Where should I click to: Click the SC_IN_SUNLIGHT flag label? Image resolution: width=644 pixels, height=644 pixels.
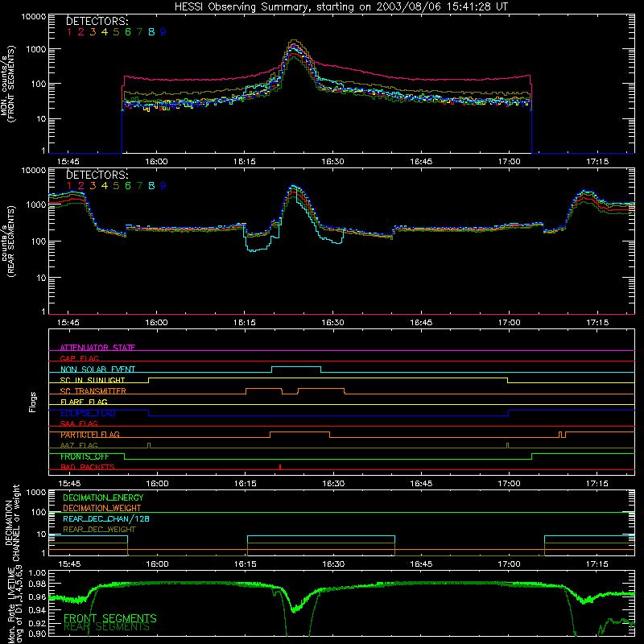pos(93,380)
